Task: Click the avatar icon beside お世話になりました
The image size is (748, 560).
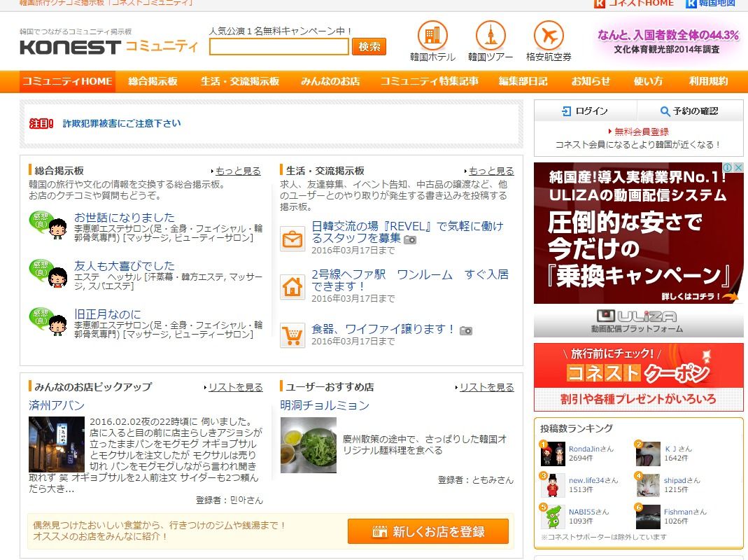Action: coord(48,225)
